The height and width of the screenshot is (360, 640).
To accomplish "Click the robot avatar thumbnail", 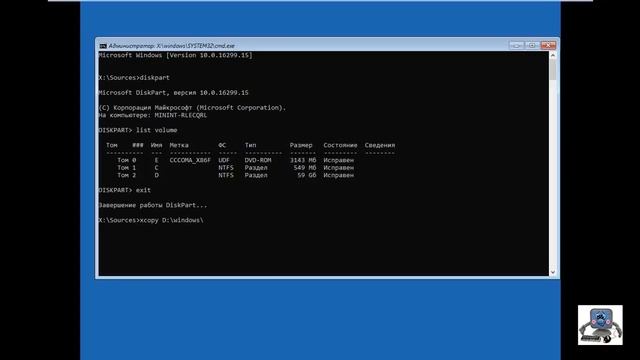I will point(600,325).
